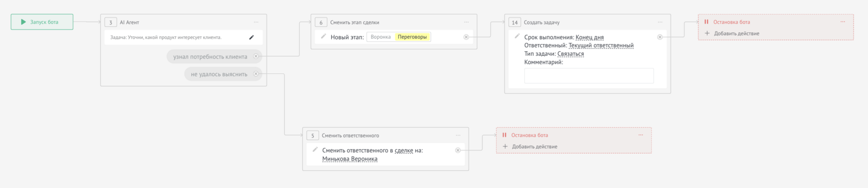Image resolution: width=868 pixels, height=188 pixels.
Task: Click the connector circle of 'Создать задачу' block
Action: click(x=660, y=37)
